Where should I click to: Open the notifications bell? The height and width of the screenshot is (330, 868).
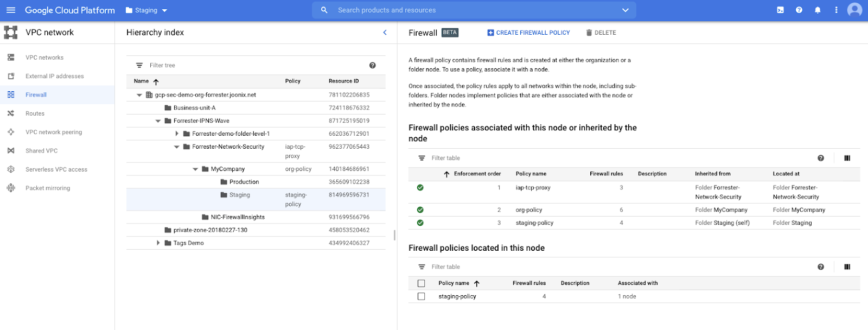[818, 10]
